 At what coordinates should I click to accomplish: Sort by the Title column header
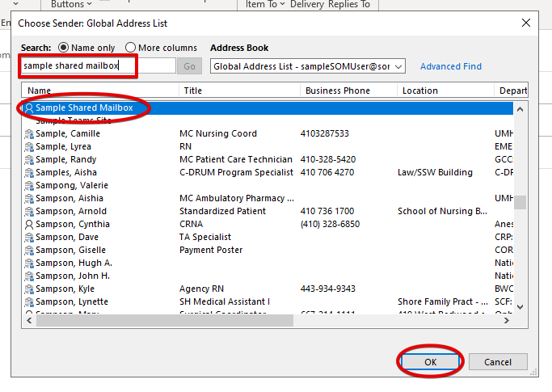(x=238, y=91)
